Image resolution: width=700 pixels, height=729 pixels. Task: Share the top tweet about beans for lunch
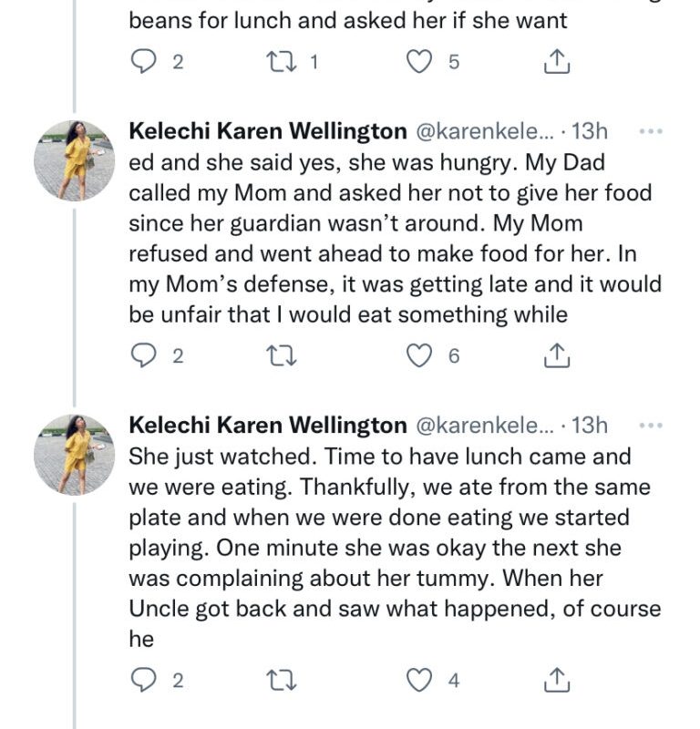[556, 62]
